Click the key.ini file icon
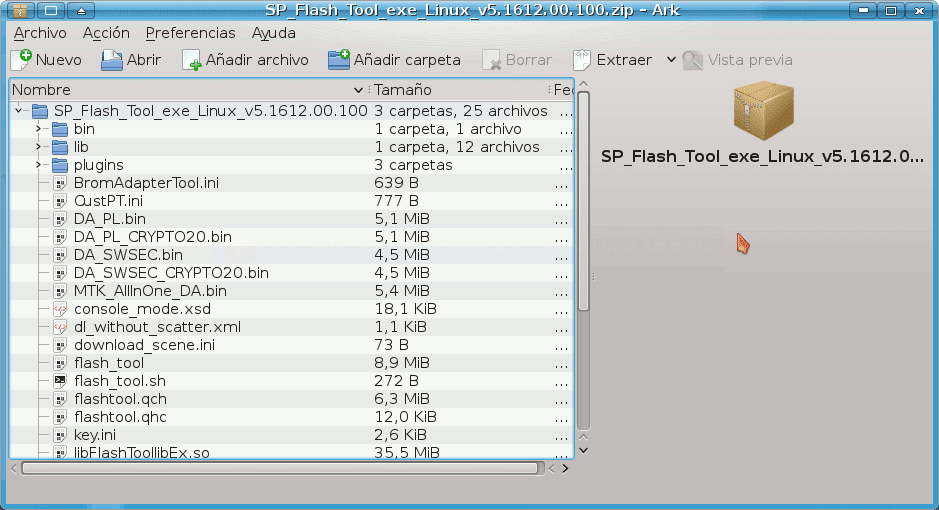The width and height of the screenshot is (939, 510). point(60,435)
